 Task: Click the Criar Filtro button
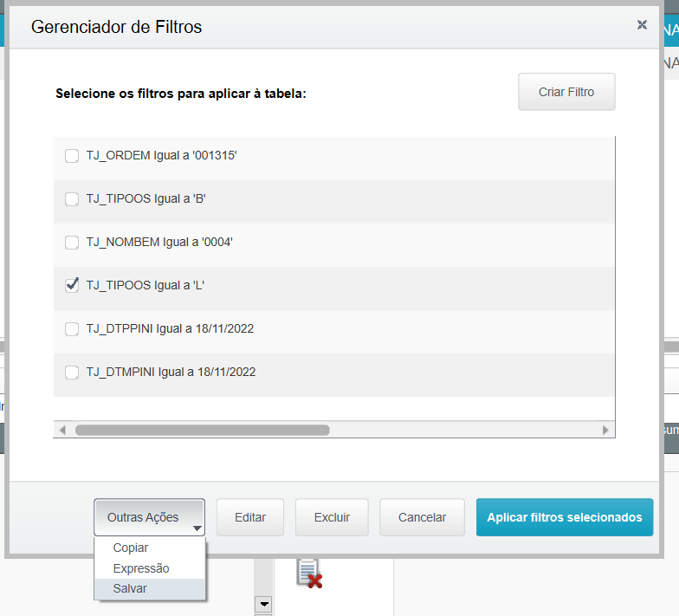(x=566, y=92)
